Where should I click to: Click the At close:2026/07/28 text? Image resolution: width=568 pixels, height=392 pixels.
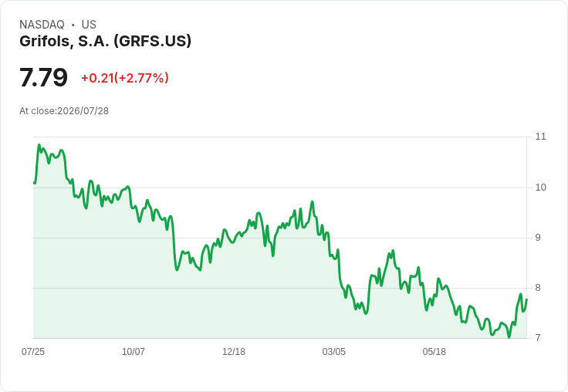64,111
